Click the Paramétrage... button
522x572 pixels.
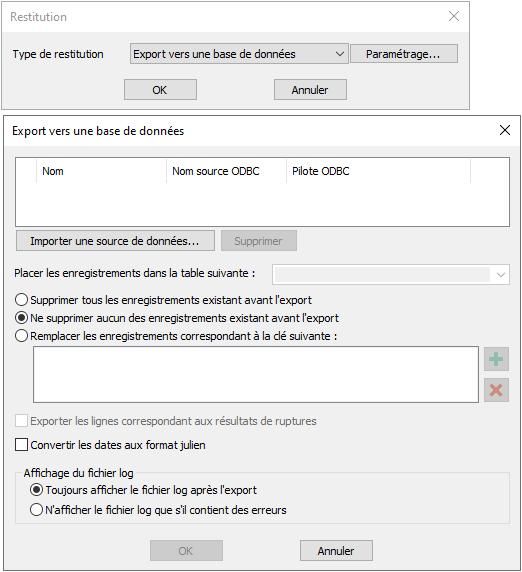404,54
